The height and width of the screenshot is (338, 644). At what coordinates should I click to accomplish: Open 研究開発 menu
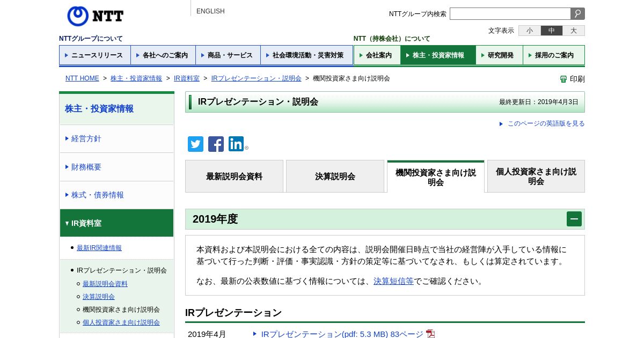point(500,55)
